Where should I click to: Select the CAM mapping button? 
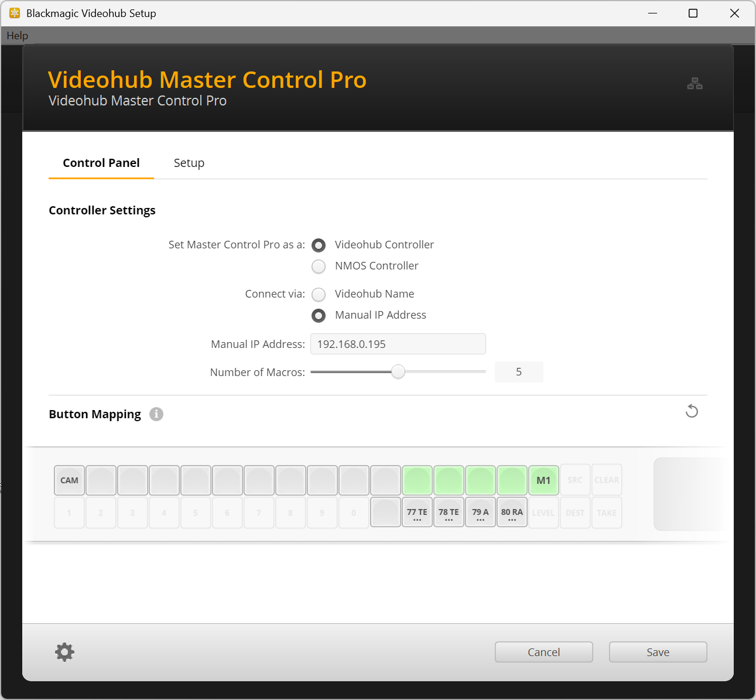[x=70, y=480]
